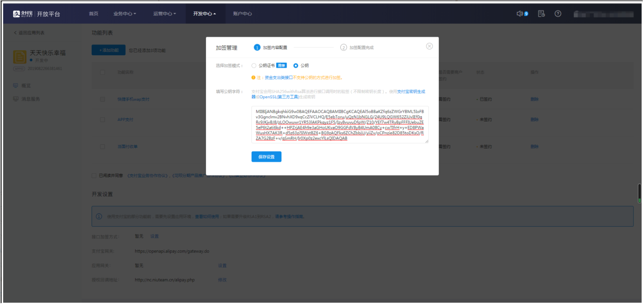Click the Alipay open platform logo
The height and width of the screenshot is (304, 644).
pyautogui.click(x=37, y=14)
